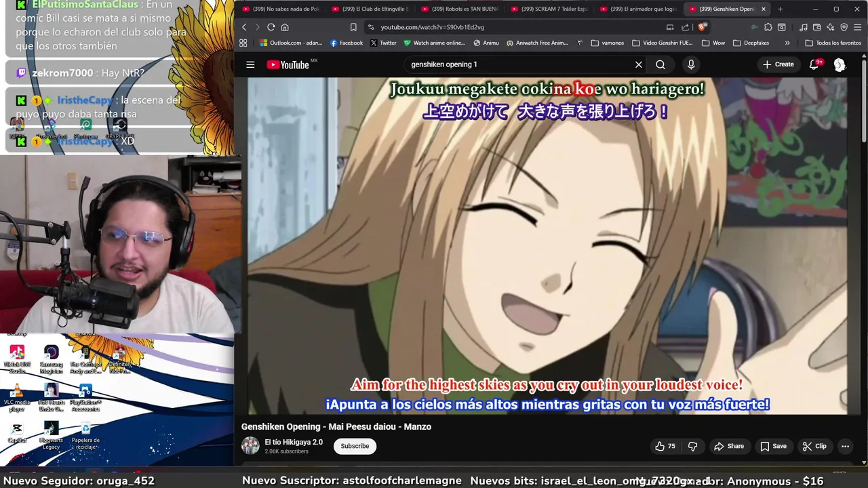The height and width of the screenshot is (488, 868).
Task: Save the video to a playlist
Action: click(x=773, y=446)
